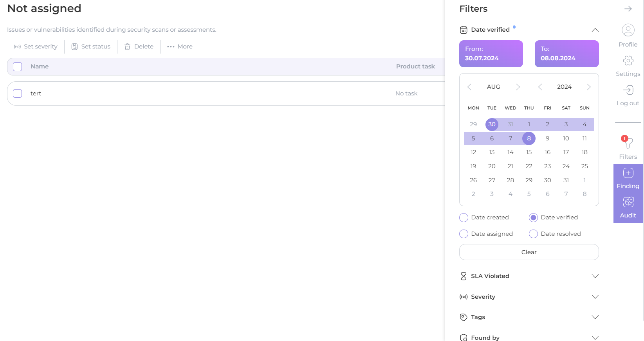Click the Delete trash icon
The height and width of the screenshot is (341, 644).
127,47
